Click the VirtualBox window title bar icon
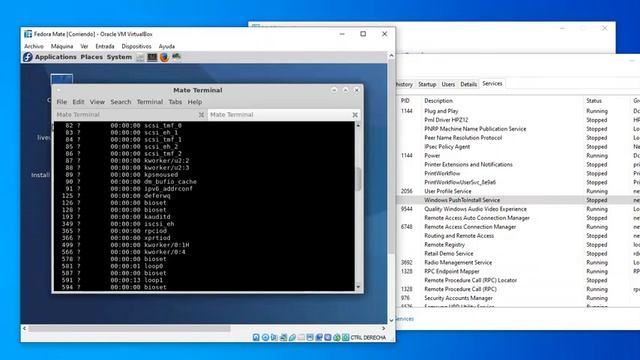The height and width of the screenshot is (360, 640). 28,34
